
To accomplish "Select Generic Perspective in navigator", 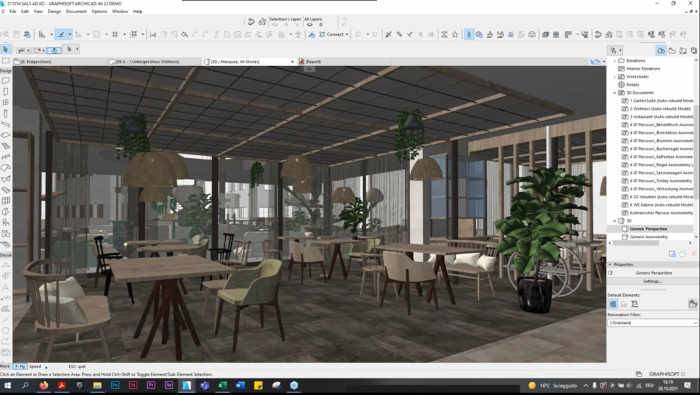I will [x=649, y=229].
